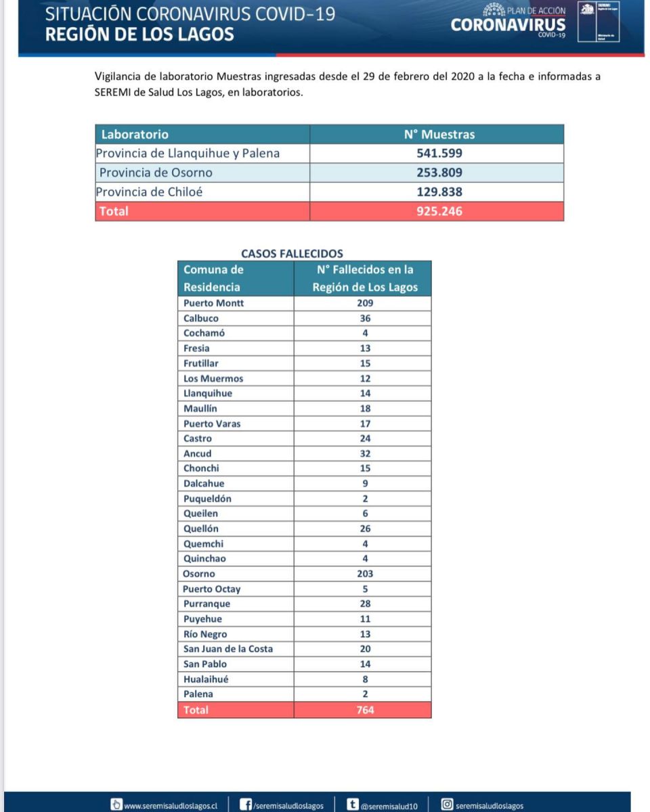Open www.seremisaludloslagos.cl link
The width and height of the screenshot is (650, 812).
tap(171, 805)
